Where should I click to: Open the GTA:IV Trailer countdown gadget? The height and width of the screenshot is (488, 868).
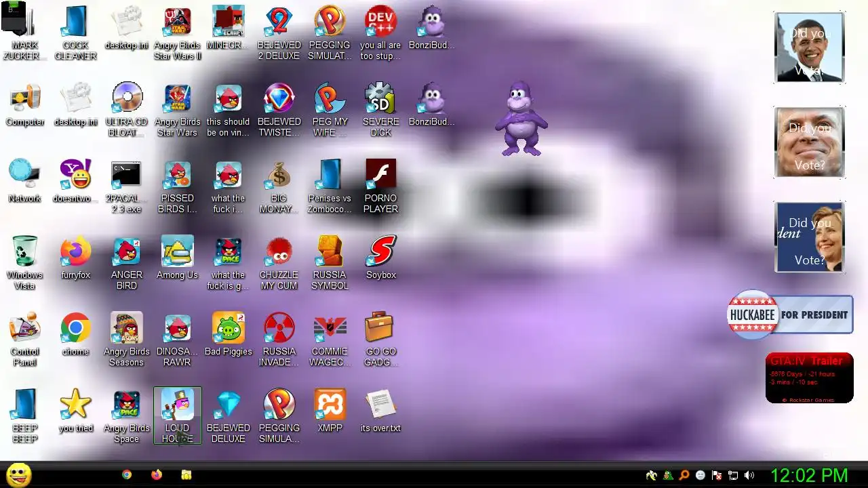click(x=809, y=378)
